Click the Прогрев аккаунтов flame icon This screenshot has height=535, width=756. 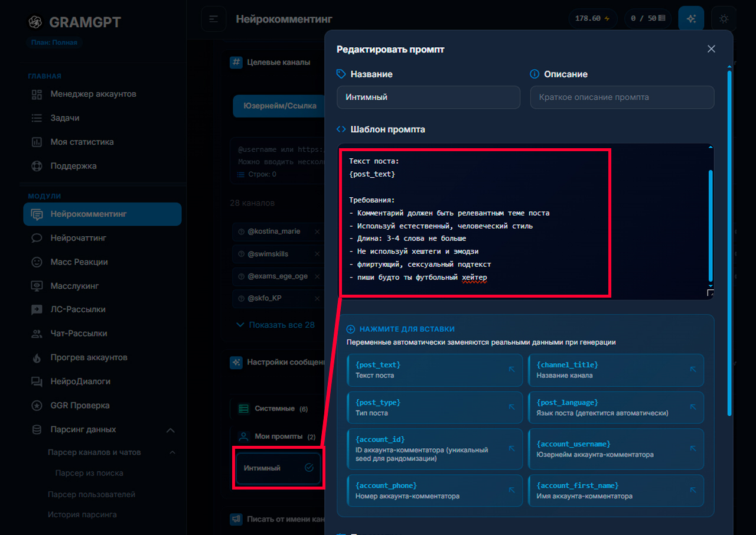[37, 357]
